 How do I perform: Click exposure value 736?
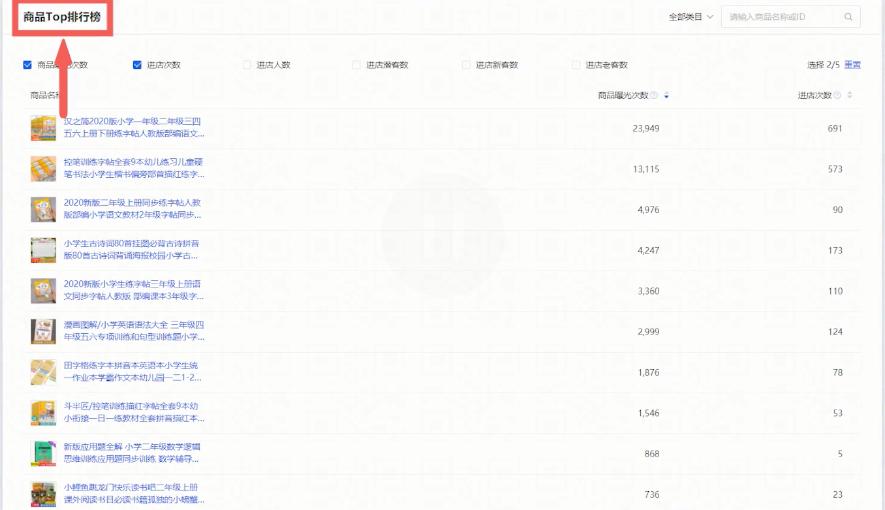pyautogui.click(x=652, y=494)
